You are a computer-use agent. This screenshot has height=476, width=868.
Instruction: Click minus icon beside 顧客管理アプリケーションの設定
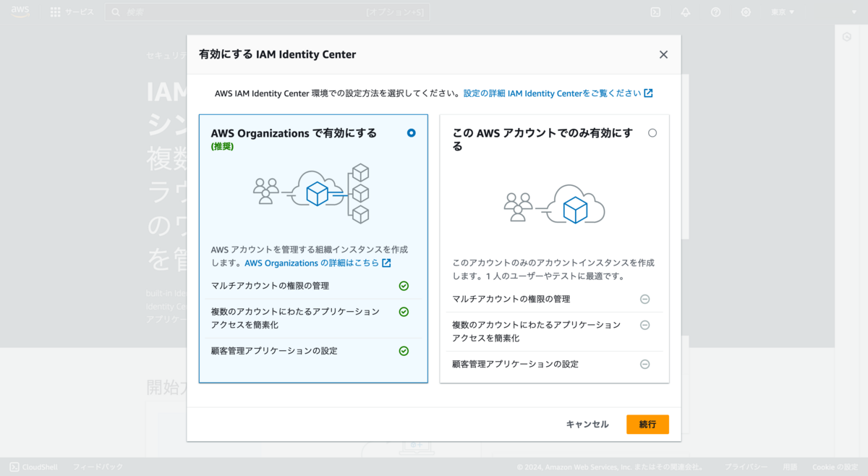click(644, 364)
